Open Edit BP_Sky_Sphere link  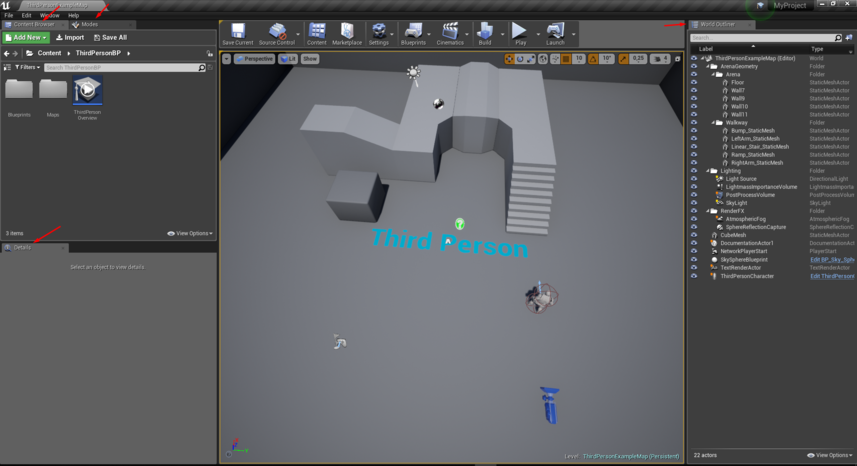(x=831, y=259)
